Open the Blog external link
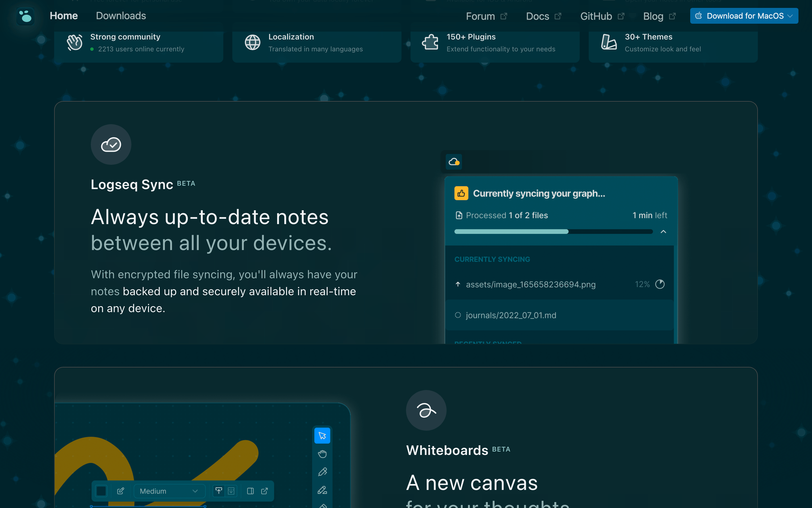812x508 pixels. point(659,16)
